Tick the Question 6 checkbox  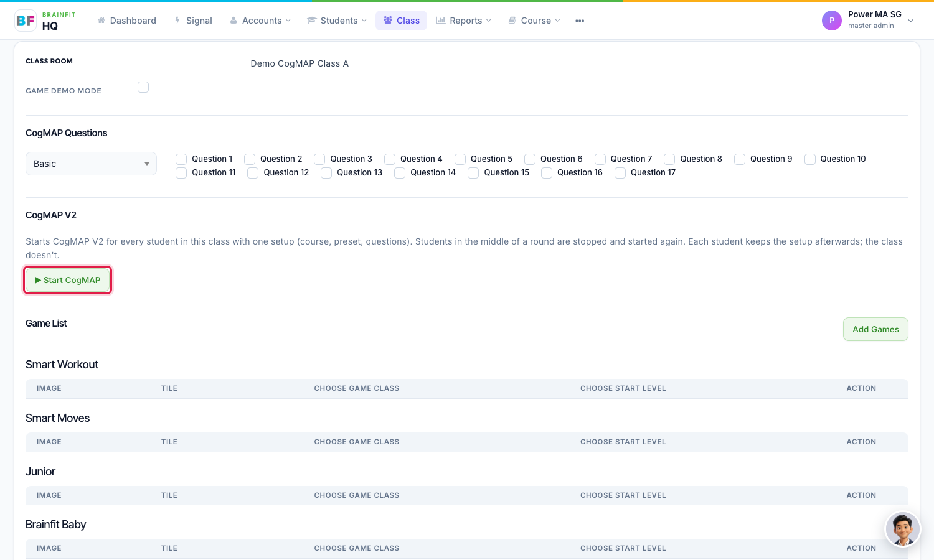point(530,159)
